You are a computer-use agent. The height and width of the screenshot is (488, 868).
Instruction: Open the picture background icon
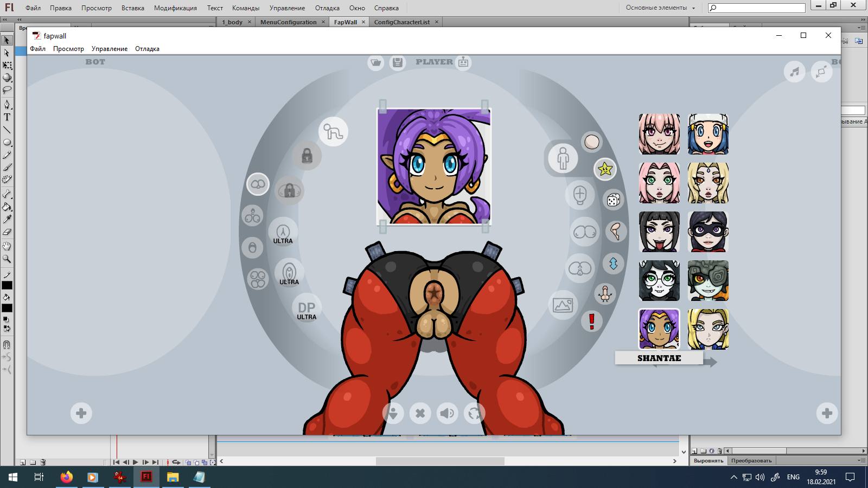[563, 305]
